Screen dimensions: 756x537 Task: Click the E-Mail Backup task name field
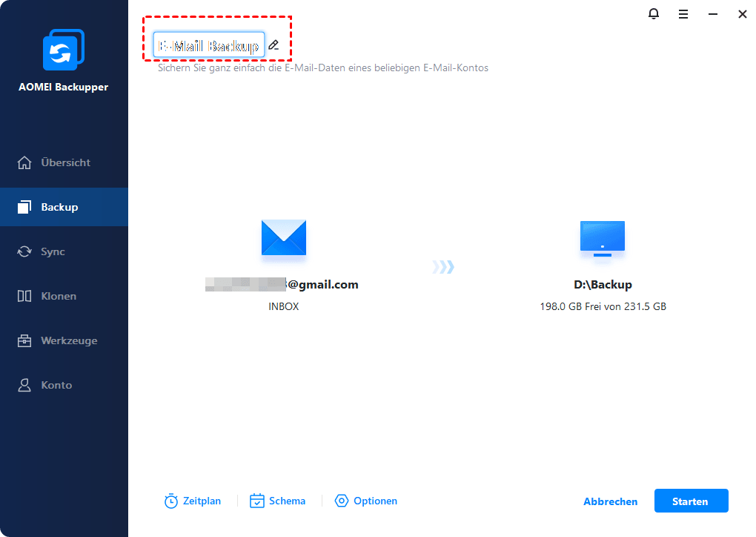[x=209, y=45]
